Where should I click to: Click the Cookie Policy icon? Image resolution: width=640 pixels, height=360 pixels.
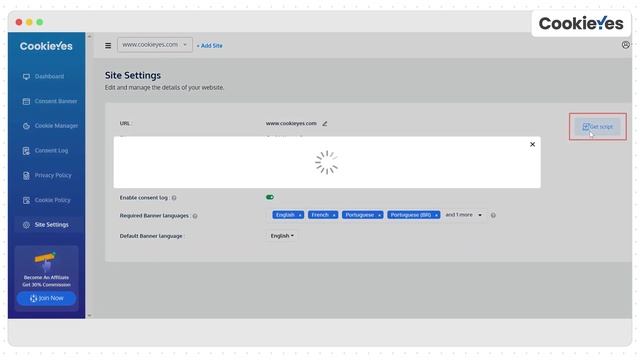[x=26, y=200]
